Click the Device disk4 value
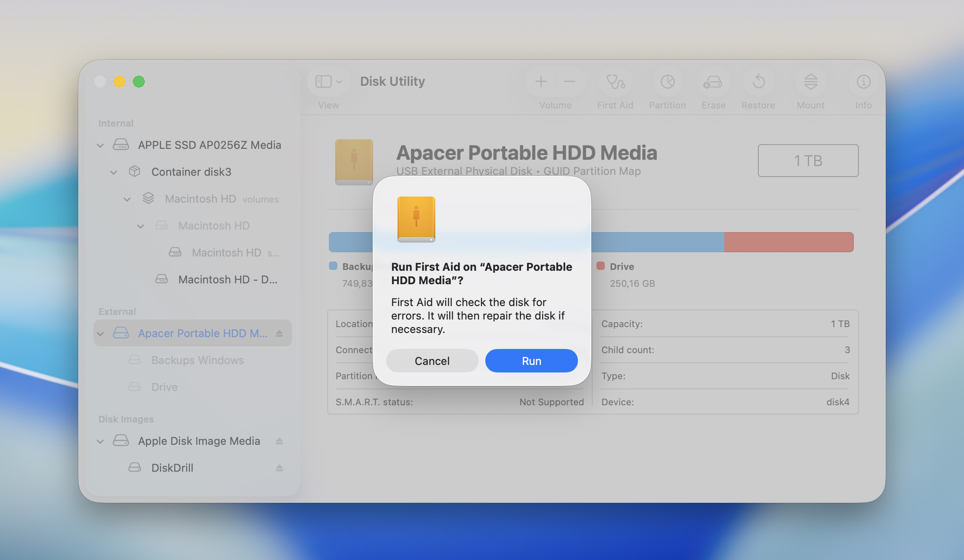Screen dimensions: 964x560 click(838, 402)
